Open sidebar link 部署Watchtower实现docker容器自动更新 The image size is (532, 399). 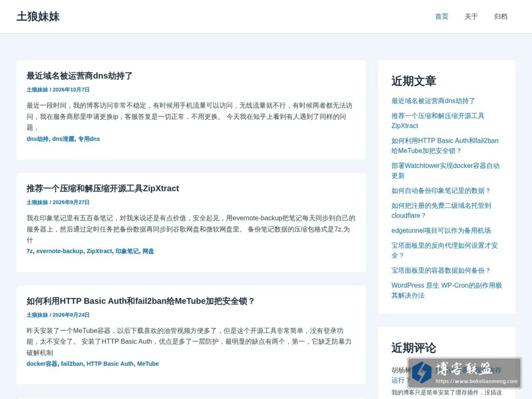446,171
